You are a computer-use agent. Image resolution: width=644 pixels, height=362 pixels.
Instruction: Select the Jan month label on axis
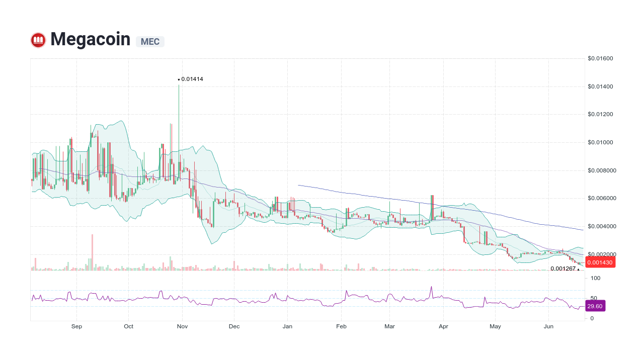click(x=287, y=326)
